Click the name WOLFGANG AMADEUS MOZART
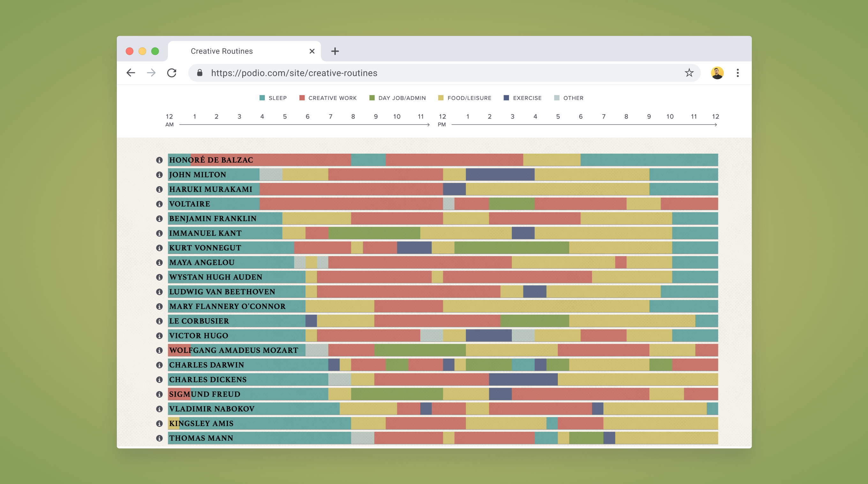 [x=234, y=350]
